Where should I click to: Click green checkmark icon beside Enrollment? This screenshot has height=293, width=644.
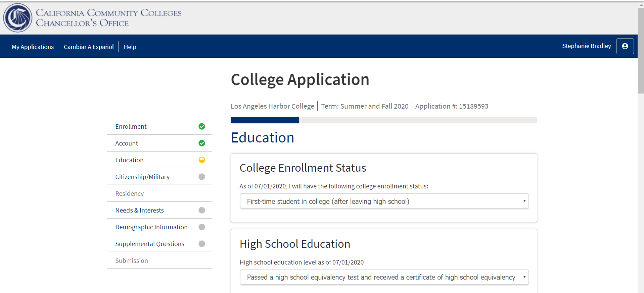pyautogui.click(x=202, y=126)
